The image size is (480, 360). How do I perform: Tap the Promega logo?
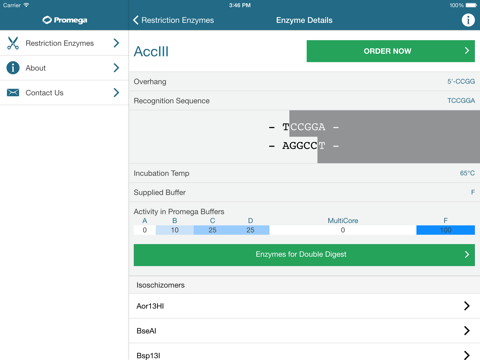[65, 20]
